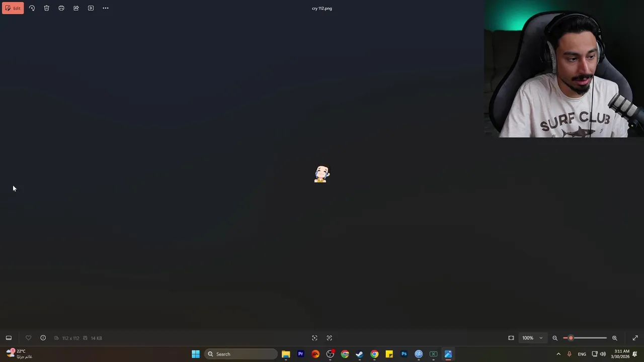The width and height of the screenshot is (644, 362).
Task: Expand the hidden system tray icons chevron
Action: click(558, 354)
